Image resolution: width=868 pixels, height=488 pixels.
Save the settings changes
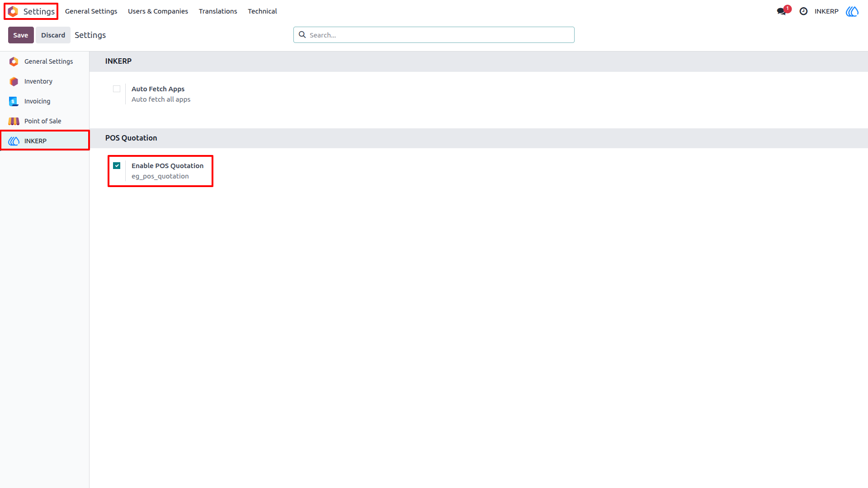coord(21,35)
